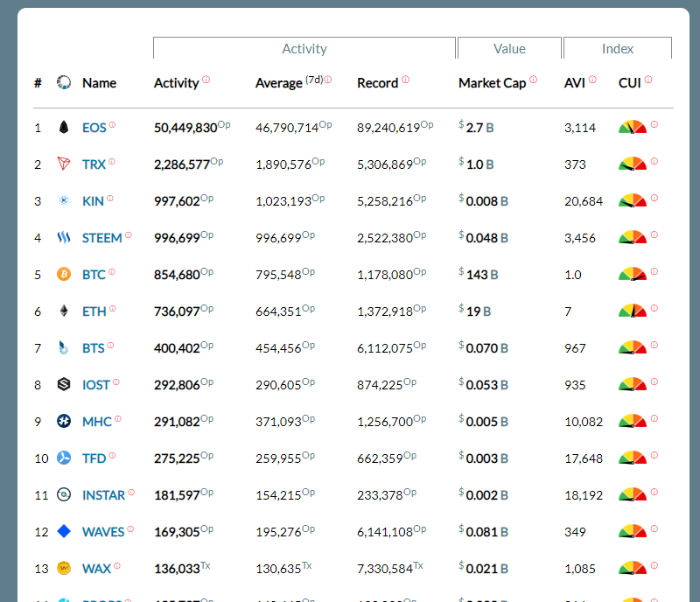The width and height of the screenshot is (700, 602).
Task: Click the WAX record value 7,330,584
Action: coord(385,569)
